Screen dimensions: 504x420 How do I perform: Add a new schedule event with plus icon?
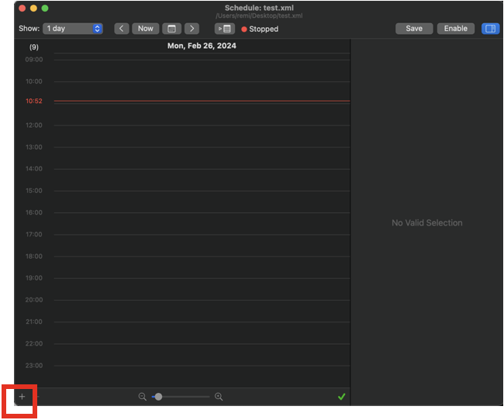[x=22, y=397]
